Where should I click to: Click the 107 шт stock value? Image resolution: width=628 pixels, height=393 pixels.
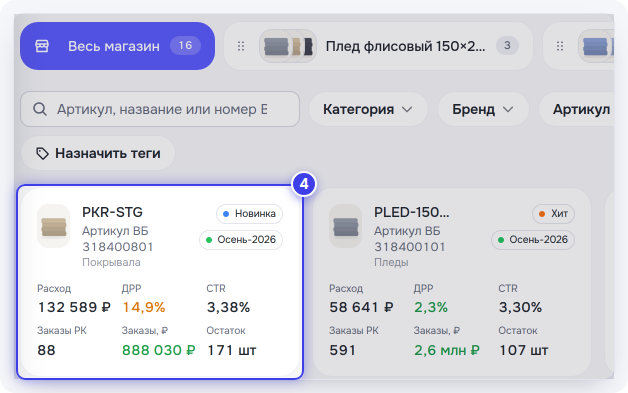[x=523, y=350]
